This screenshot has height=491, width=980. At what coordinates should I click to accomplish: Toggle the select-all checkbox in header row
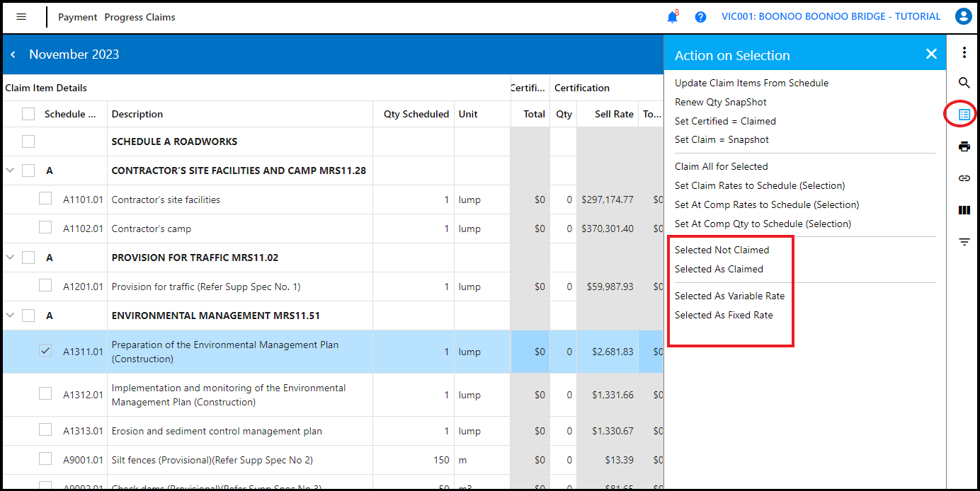pyautogui.click(x=28, y=114)
